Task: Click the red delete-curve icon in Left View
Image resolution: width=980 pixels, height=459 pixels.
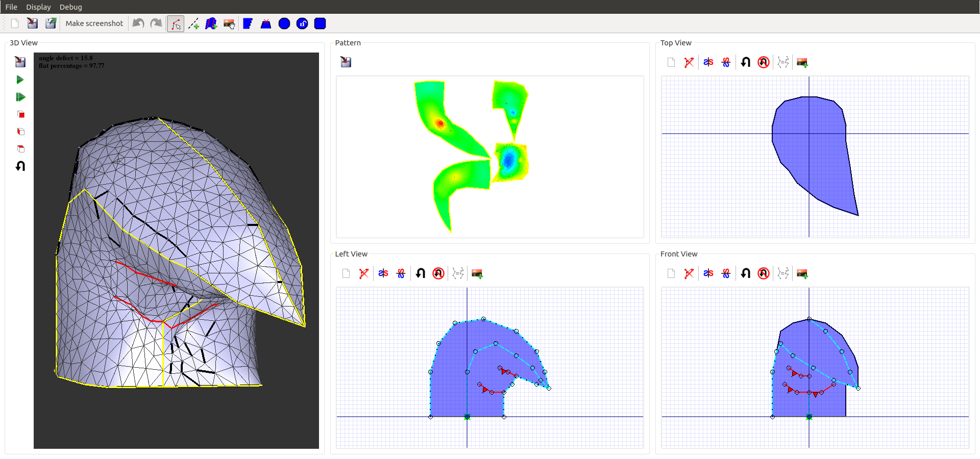Action: [364, 273]
